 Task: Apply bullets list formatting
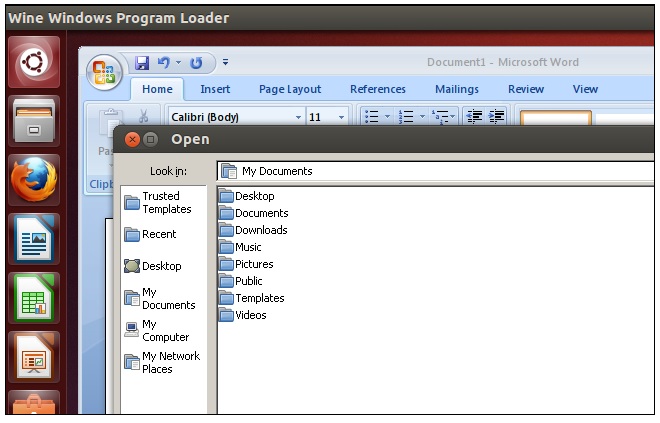click(371, 116)
